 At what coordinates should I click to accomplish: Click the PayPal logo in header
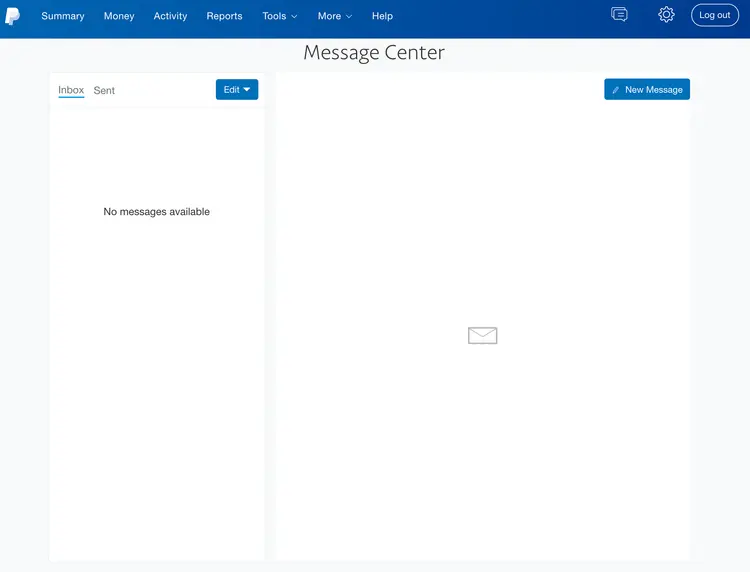coord(13,16)
